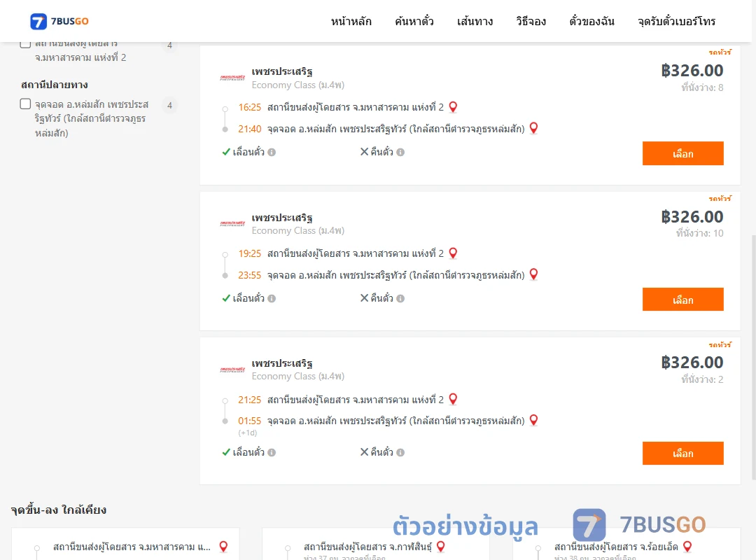756x560 pixels.
Task: Open map pin for 19:25 departure station
Action: 453,253
